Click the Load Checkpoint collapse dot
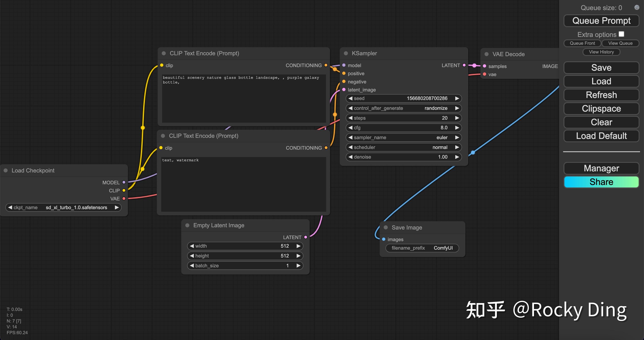644x340 pixels. (6, 170)
